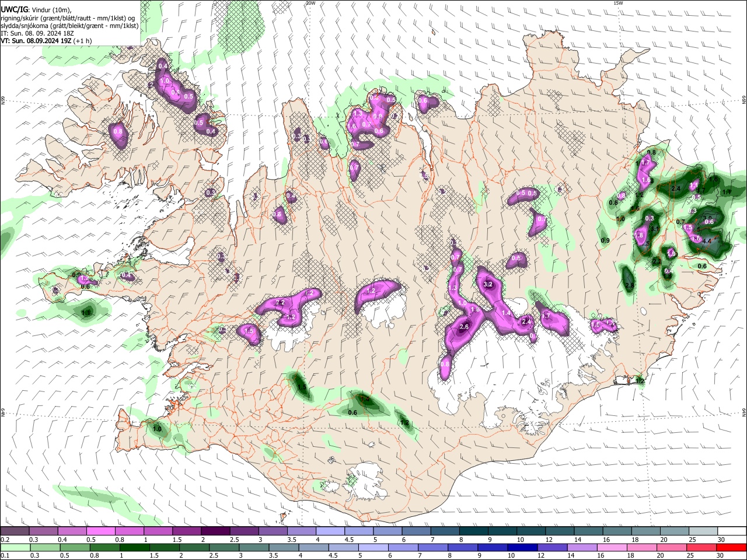This screenshot has height=560, width=747.
Task: Click the 'rigning/skúrir' legend description line
Action: pyautogui.click(x=68, y=18)
